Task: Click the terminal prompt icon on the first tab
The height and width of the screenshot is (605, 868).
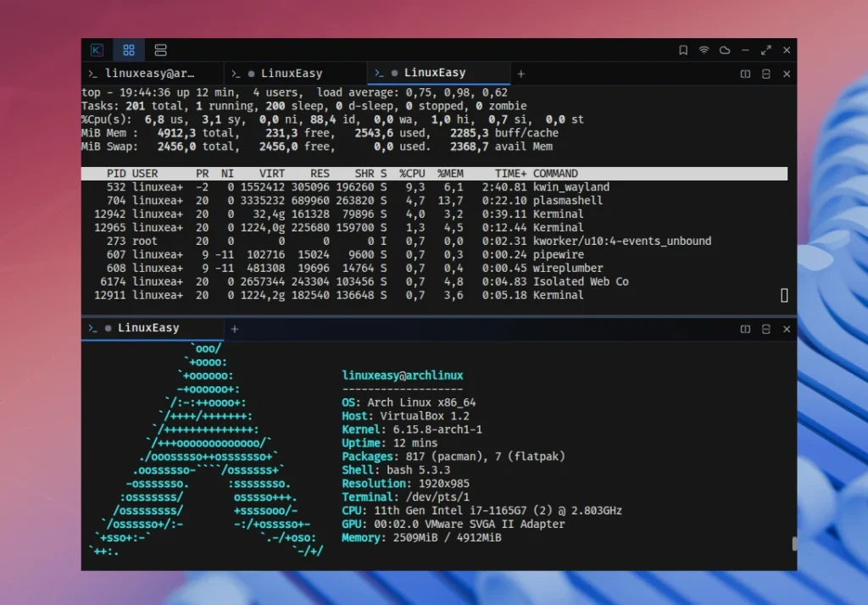Action: 94,74
